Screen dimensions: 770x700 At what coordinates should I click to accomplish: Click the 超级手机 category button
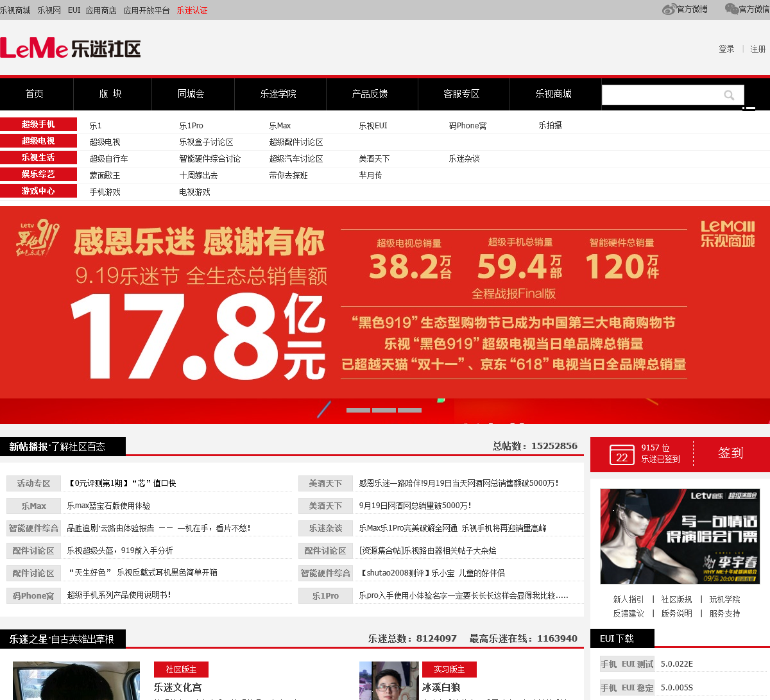click(38, 124)
